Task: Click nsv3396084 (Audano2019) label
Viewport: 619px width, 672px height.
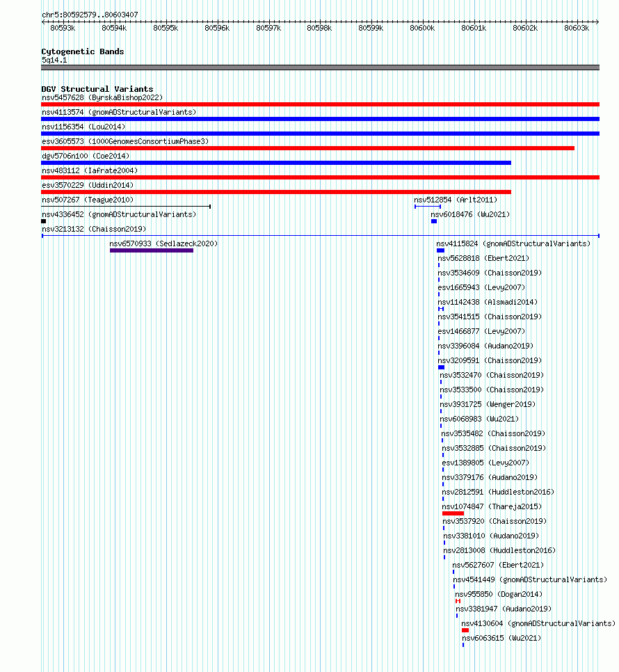Action: click(x=485, y=346)
